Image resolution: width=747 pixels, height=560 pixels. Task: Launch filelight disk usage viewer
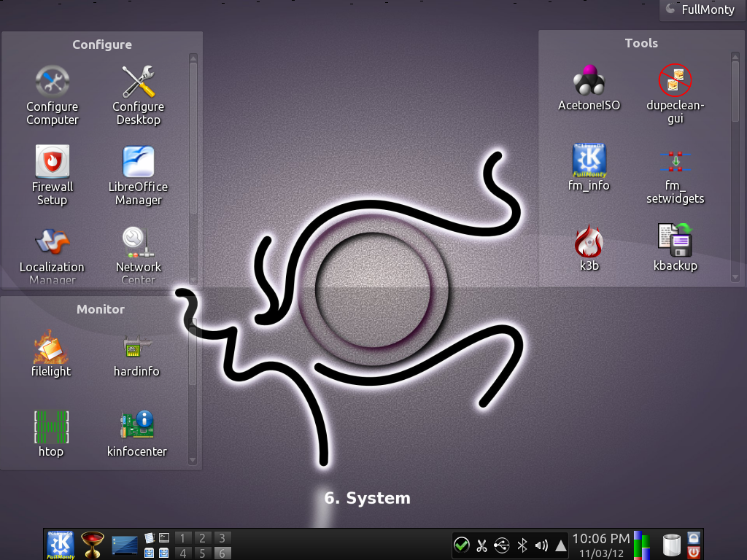tap(51, 354)
